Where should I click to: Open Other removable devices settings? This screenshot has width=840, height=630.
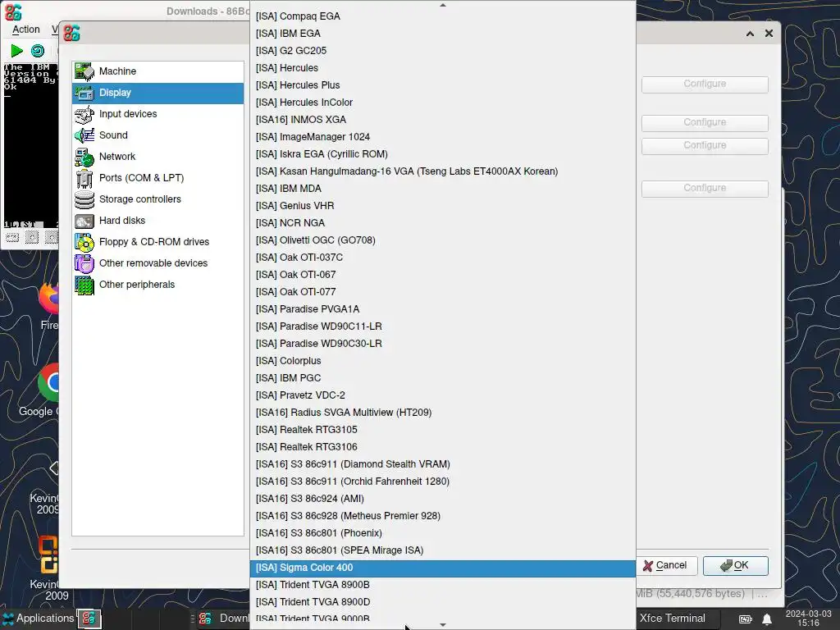coord(157,263)
